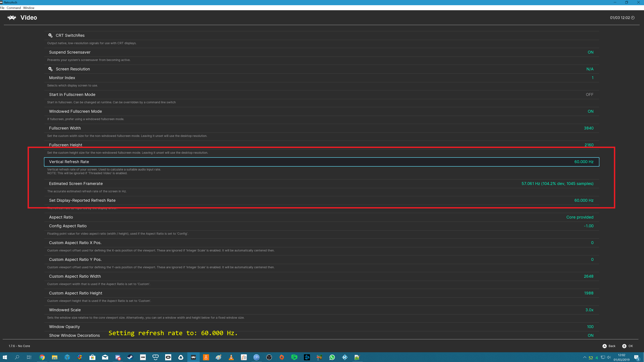644x362 pixels.
Task: Edit Custom Aspect Ratio Y Pos. value
Action: [x=592, y=259]
